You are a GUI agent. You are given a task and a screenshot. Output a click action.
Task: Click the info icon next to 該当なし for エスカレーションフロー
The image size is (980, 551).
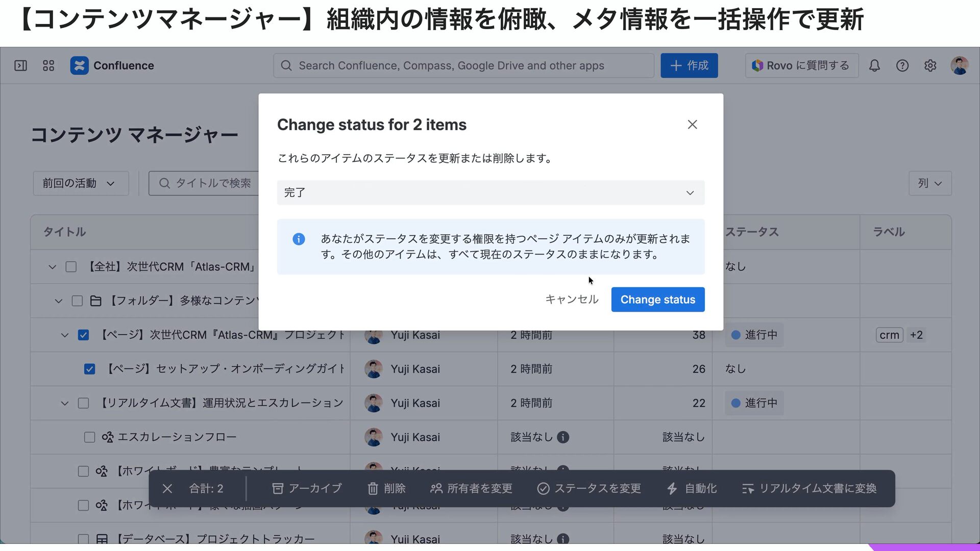coord(563,437)
